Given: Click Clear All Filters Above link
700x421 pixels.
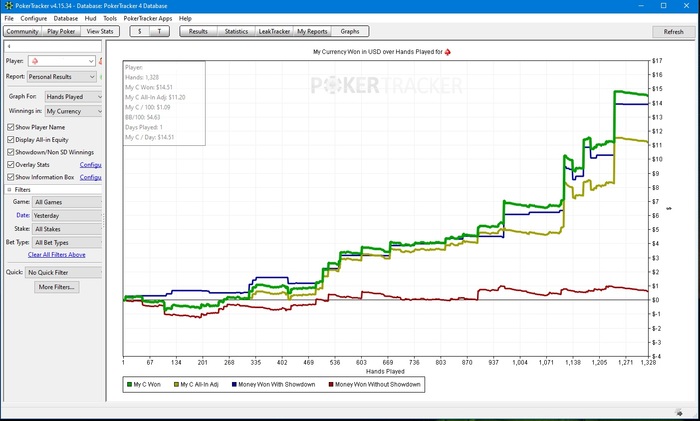Looking at the screenshot, I should [x=57, y=254].
